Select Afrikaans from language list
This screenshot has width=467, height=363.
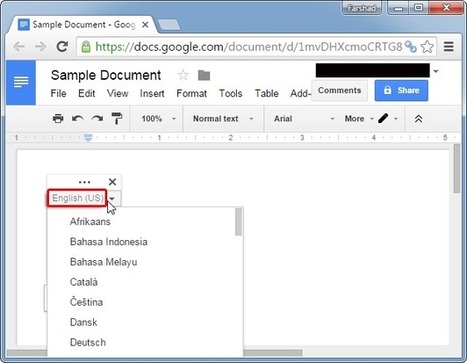90,222
